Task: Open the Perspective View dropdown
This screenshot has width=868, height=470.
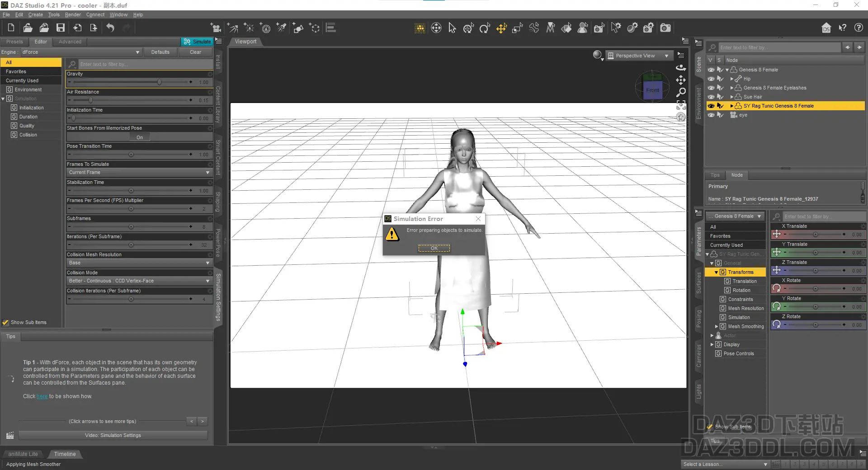Action: point(638,56)
